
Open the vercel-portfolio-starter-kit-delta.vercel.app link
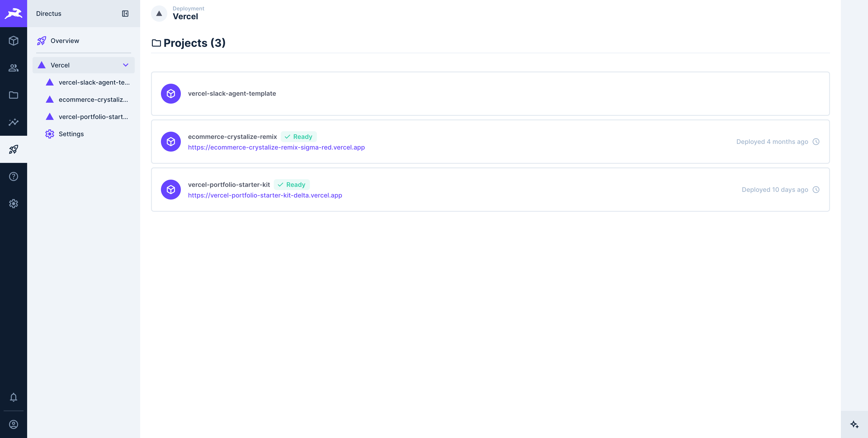point(265,195)
